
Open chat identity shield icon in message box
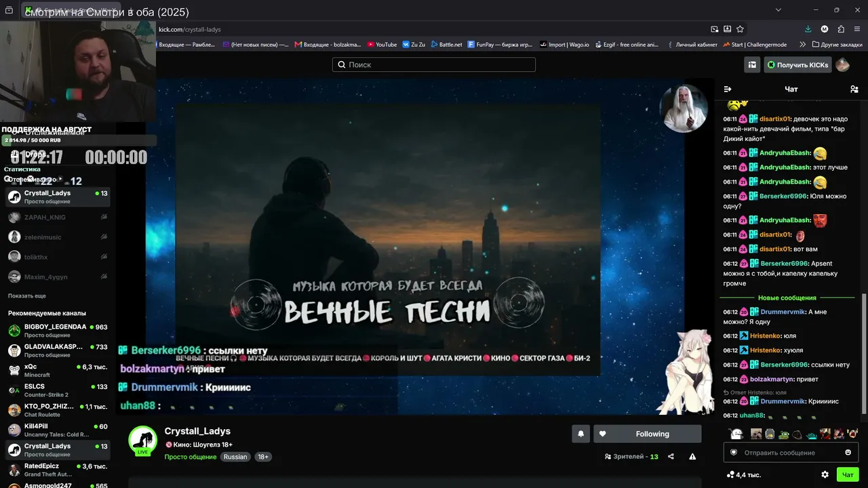tap(734, 453)
